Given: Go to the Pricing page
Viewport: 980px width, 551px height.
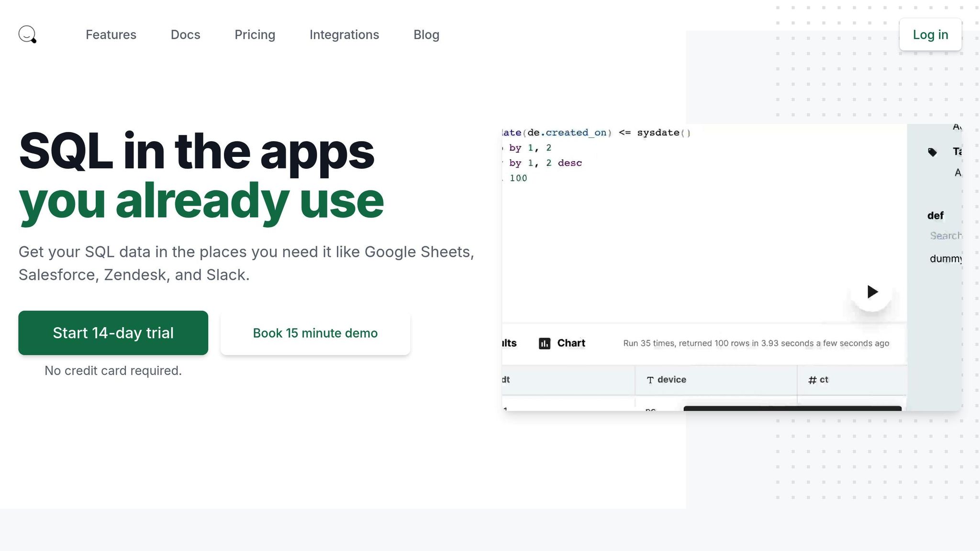Looking at the screenshot, I should (255, 34).
